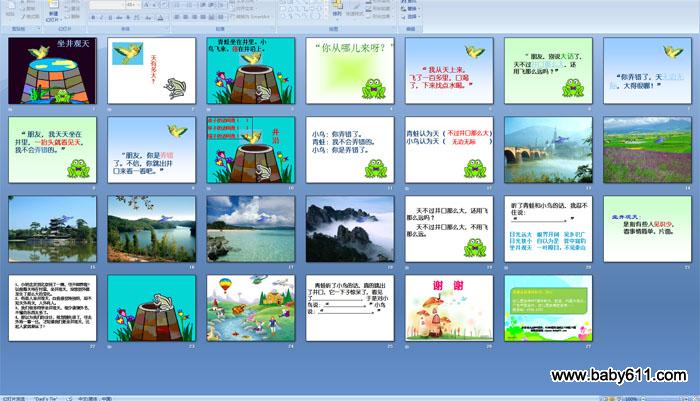
Task: Select slide 23, frog on top of well
Action: click(151, 308)
